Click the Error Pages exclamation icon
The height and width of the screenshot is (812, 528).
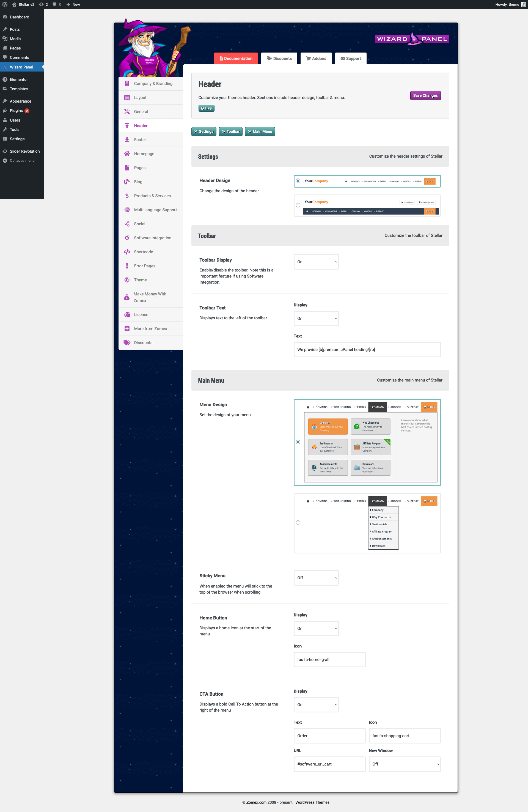point(127,266)
